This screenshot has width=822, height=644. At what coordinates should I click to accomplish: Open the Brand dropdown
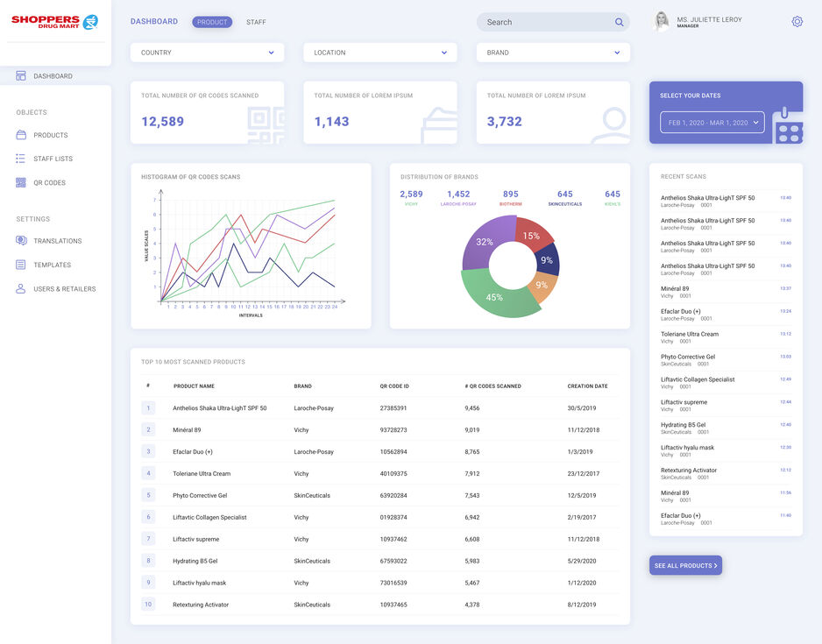[553, 53]
